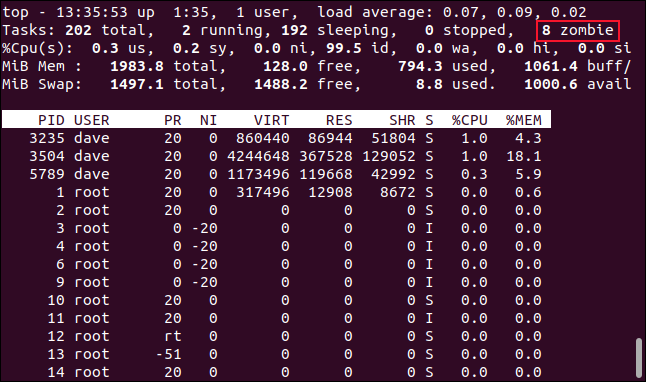Click the load average values

click(x=514, y=12)
